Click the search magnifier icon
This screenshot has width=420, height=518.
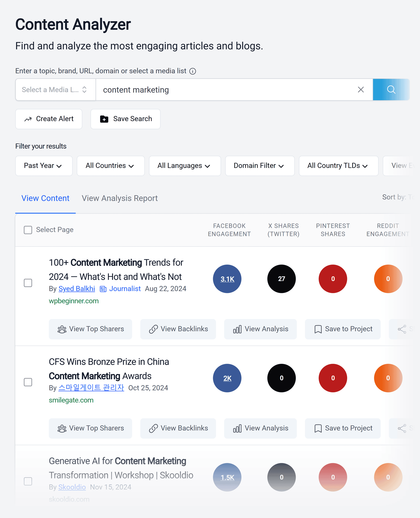click(x=391, y=90)
